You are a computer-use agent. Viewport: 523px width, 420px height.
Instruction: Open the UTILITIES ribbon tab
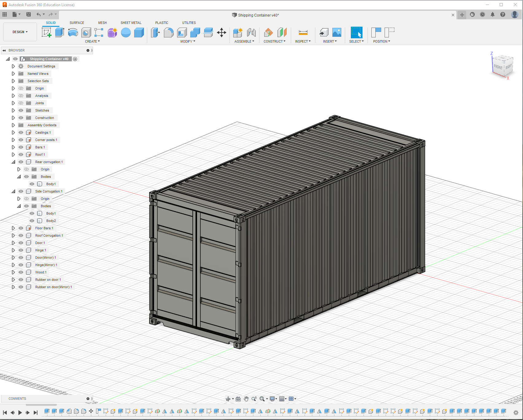pyautogui.click(x=189, y=23)
